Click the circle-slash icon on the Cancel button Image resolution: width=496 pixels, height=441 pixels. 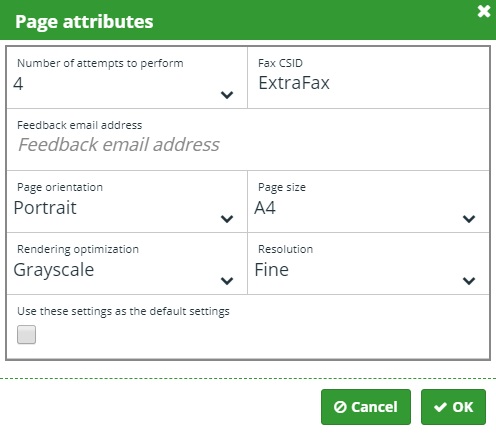pyautogui.click(x=340, y=407)
